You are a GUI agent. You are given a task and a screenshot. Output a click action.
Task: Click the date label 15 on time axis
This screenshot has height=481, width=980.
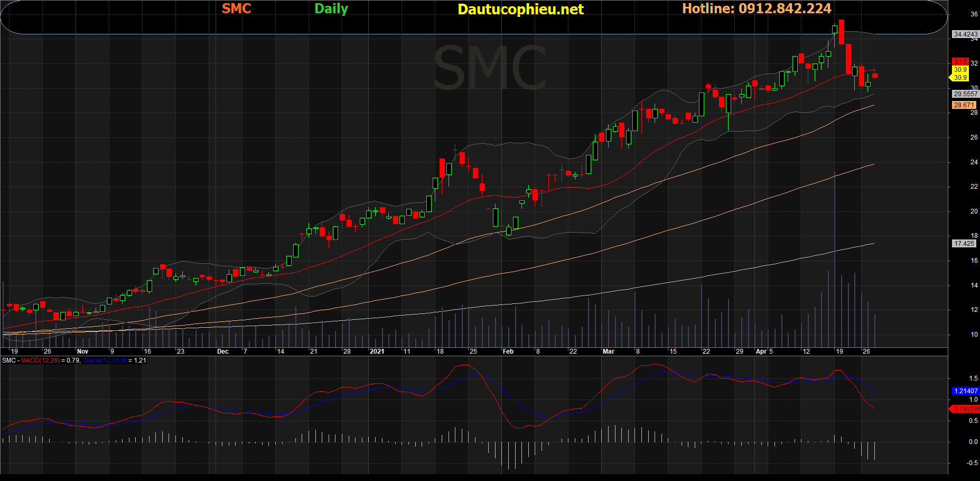tap(673, 351)
